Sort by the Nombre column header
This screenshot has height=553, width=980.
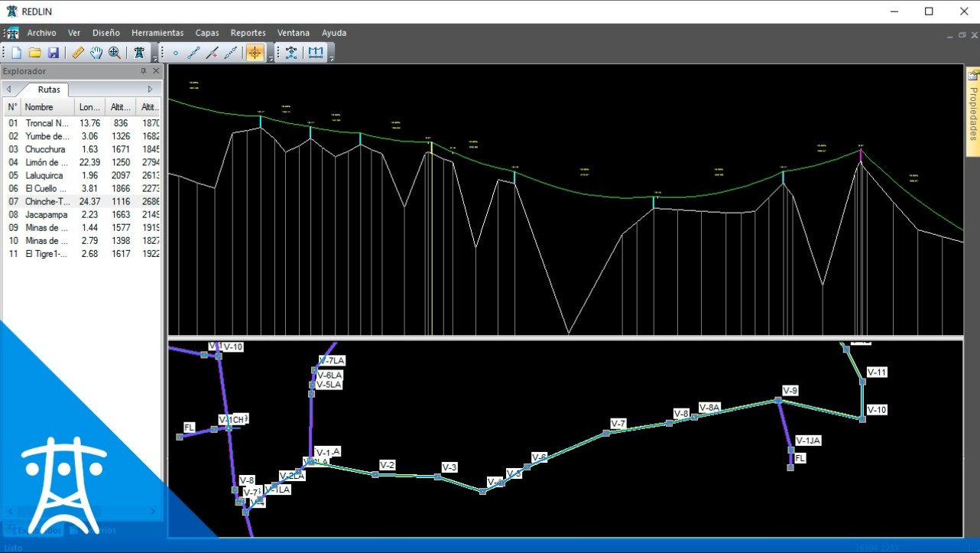point(47,107)
